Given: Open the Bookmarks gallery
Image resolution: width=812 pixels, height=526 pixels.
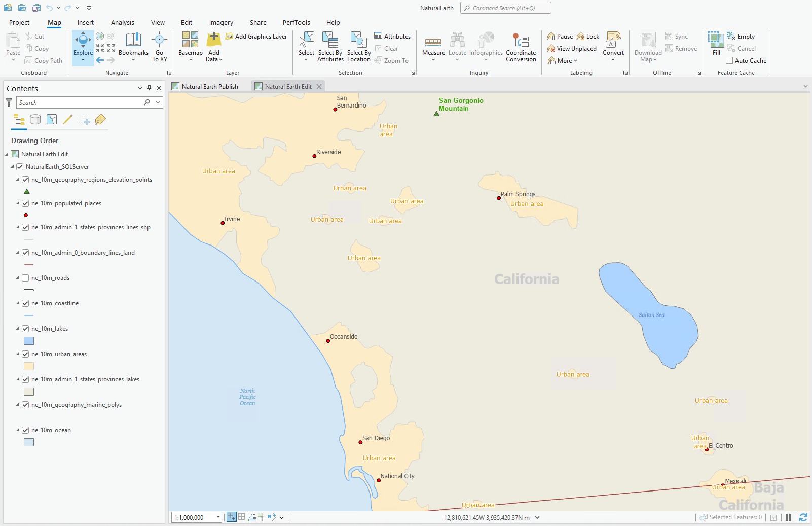Looking at the screenshot, I should click(x=133, y=46).
